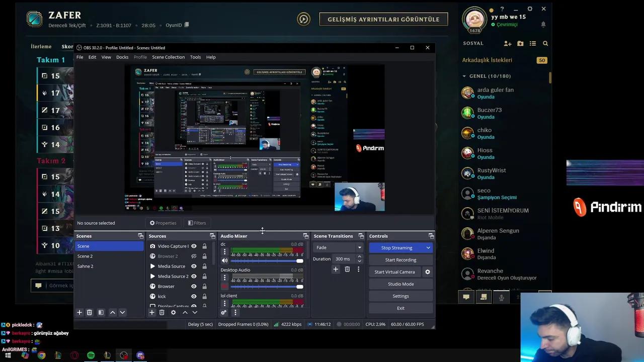
Task: Mute the dc audio speaker icon
Action: coord(224,260)
